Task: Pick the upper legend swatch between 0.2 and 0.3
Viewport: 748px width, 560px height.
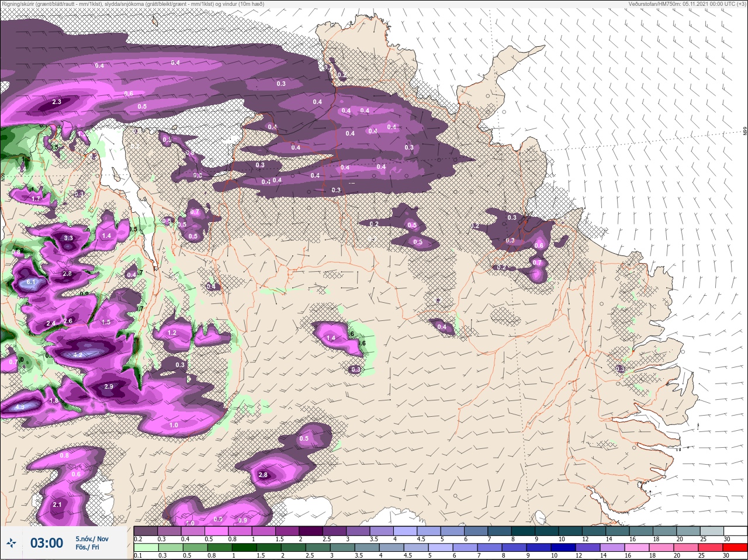Action: tap(146, 531)
